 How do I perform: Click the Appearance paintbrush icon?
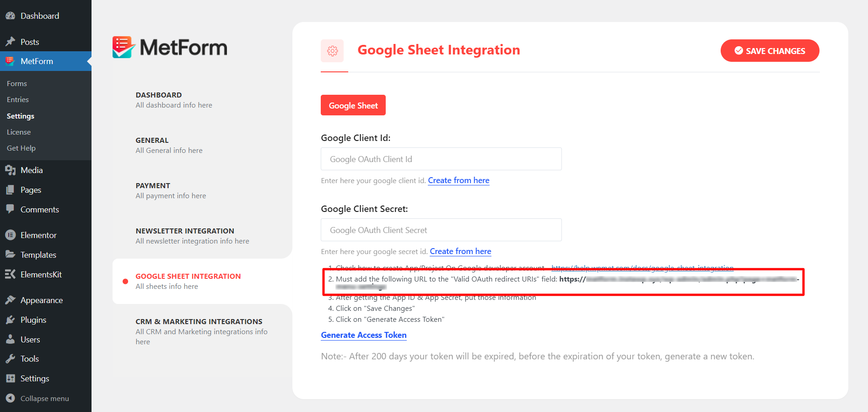[10, 300]
